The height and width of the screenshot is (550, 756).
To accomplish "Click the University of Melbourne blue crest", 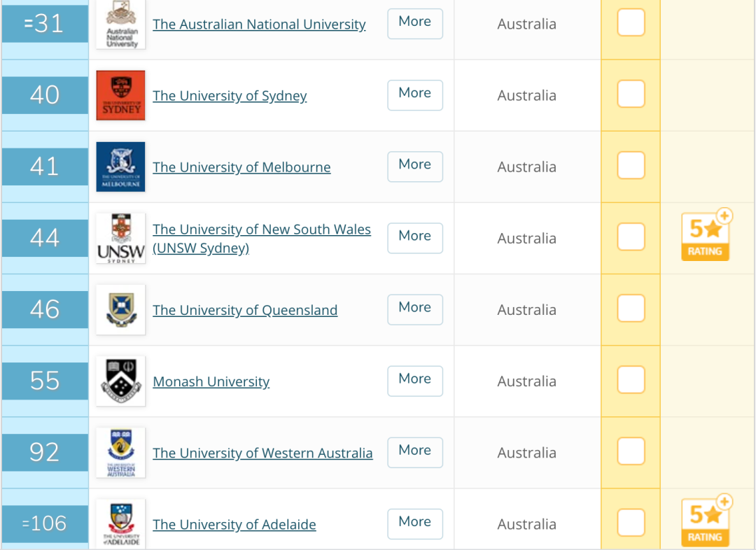I will 120,167.
